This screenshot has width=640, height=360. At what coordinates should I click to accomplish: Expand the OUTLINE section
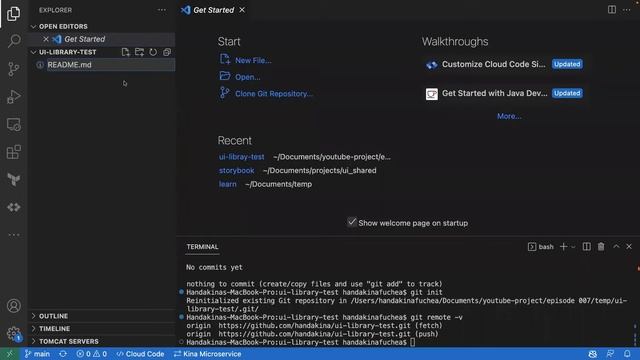pos(102,316)
